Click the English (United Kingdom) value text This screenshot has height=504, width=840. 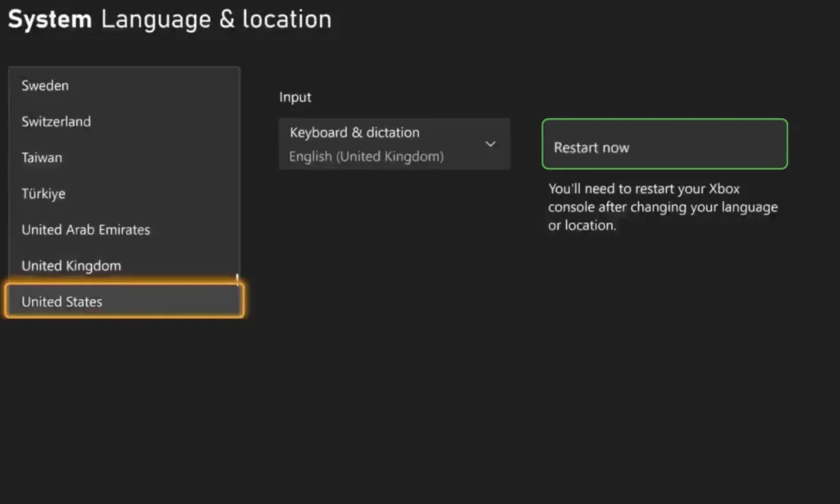pos(367,157)
